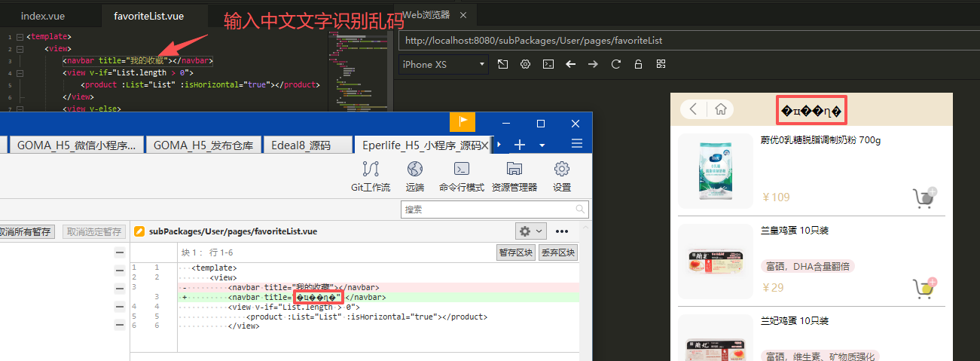The width and height of the screenshot is (980, 361).
Task: Open the Git工作流 (Git Flow) tool
Action: coord(371,175)
